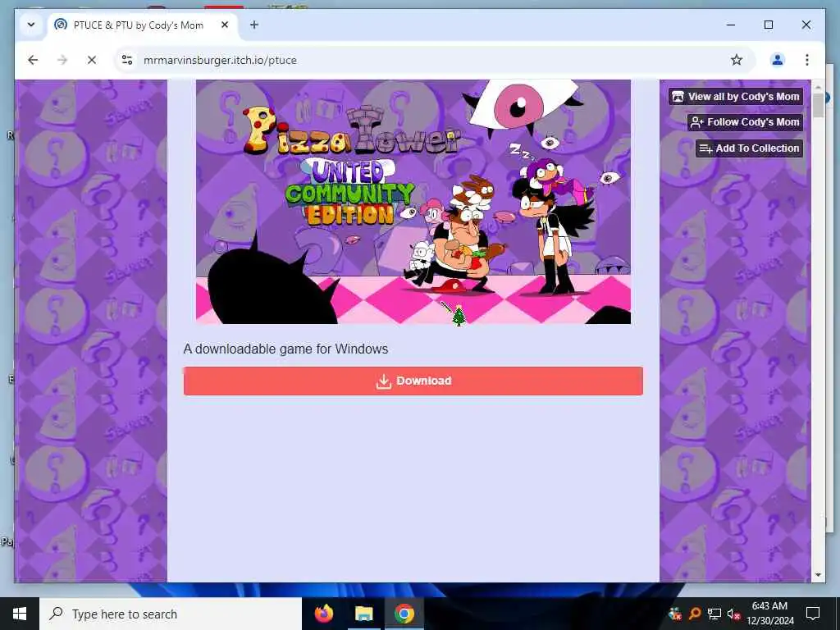
Task: Expand the tab search dropdown
Action: (31, 25)
